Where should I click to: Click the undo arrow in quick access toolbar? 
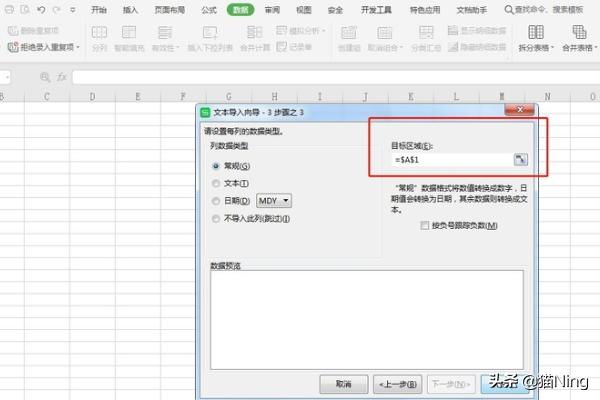(x=41, y=9)
